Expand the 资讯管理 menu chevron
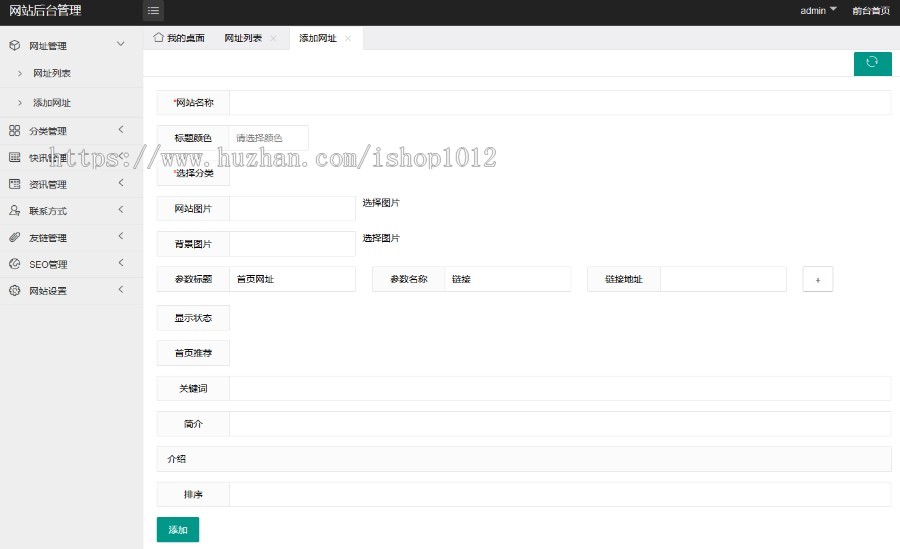This screenshot has width=900, height=549. pos(121,183)
